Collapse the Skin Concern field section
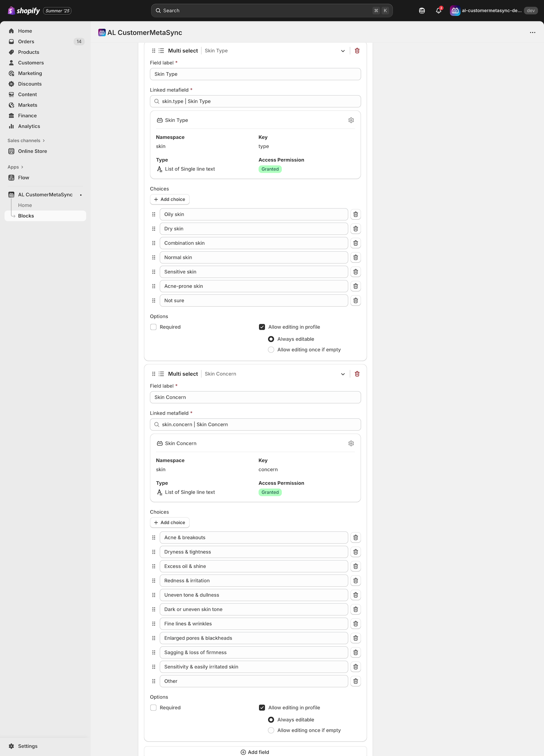 343,374
